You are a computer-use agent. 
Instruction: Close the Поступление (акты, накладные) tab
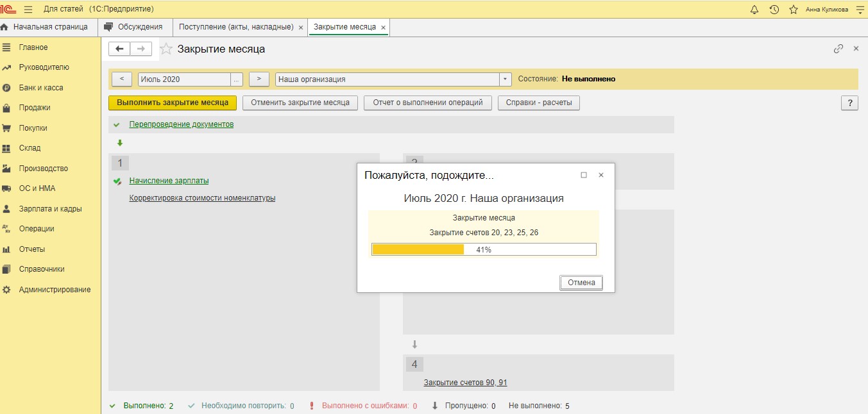coord(301,28)
